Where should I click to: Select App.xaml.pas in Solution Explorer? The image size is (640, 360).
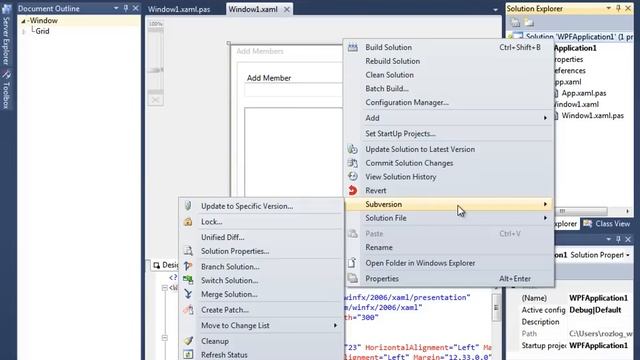[x=584, y=93]
